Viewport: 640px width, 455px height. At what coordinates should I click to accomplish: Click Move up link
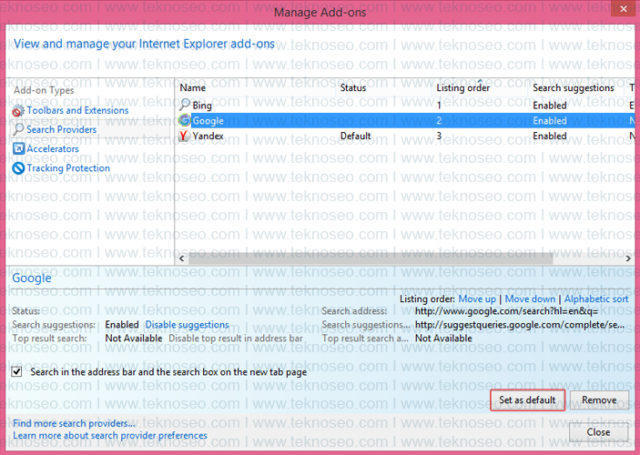coord(477,299)
